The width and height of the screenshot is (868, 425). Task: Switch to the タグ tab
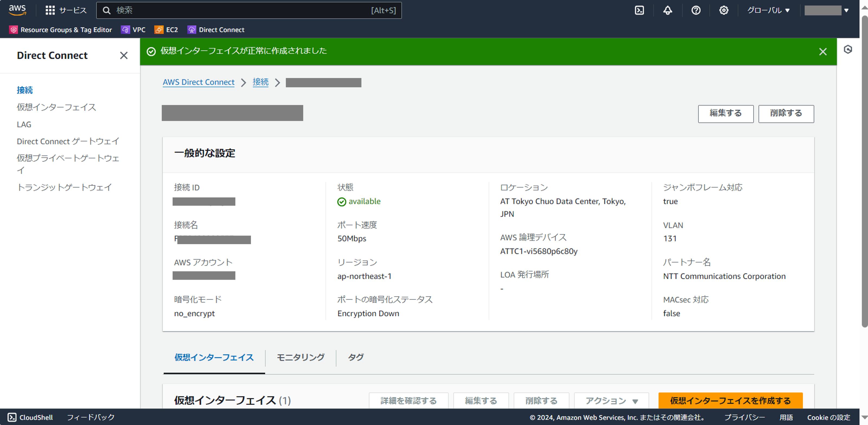click(x=355, y=357)
